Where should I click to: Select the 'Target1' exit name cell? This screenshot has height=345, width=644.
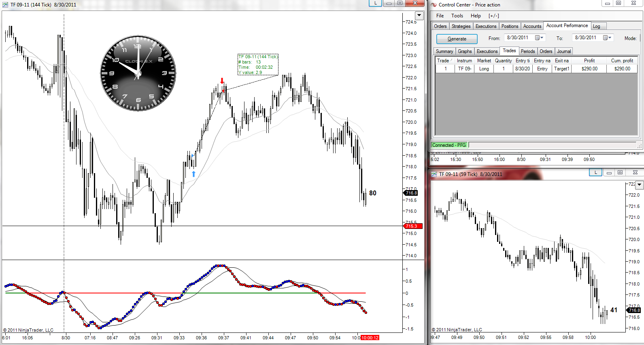pyautogui.click(x=562, y=69)
